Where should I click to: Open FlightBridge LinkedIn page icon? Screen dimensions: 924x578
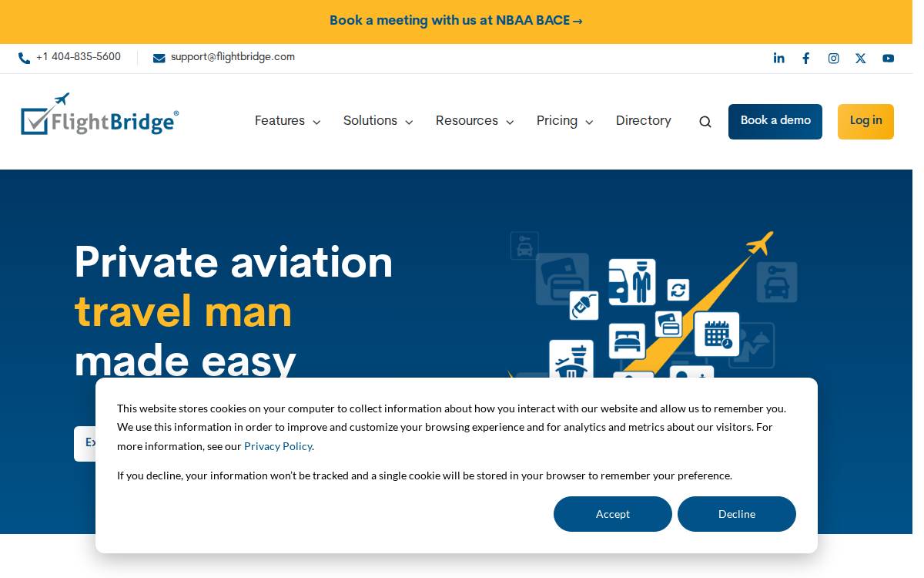pos(778,59)
